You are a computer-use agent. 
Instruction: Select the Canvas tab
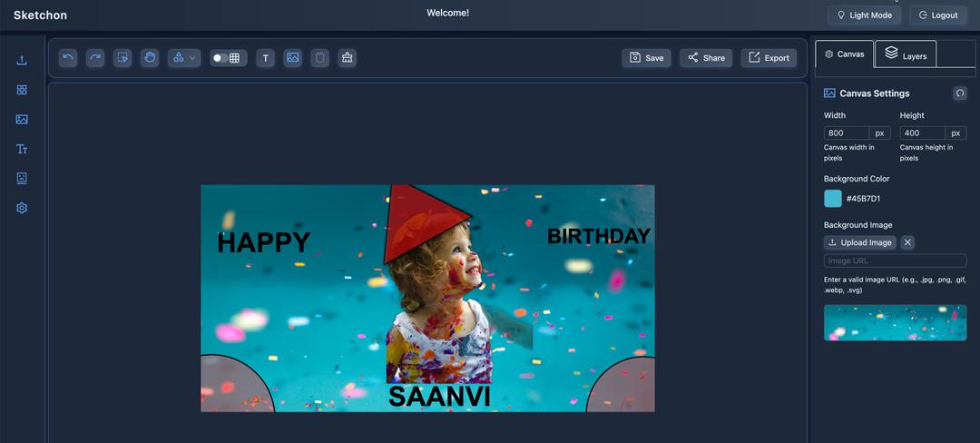845,54
